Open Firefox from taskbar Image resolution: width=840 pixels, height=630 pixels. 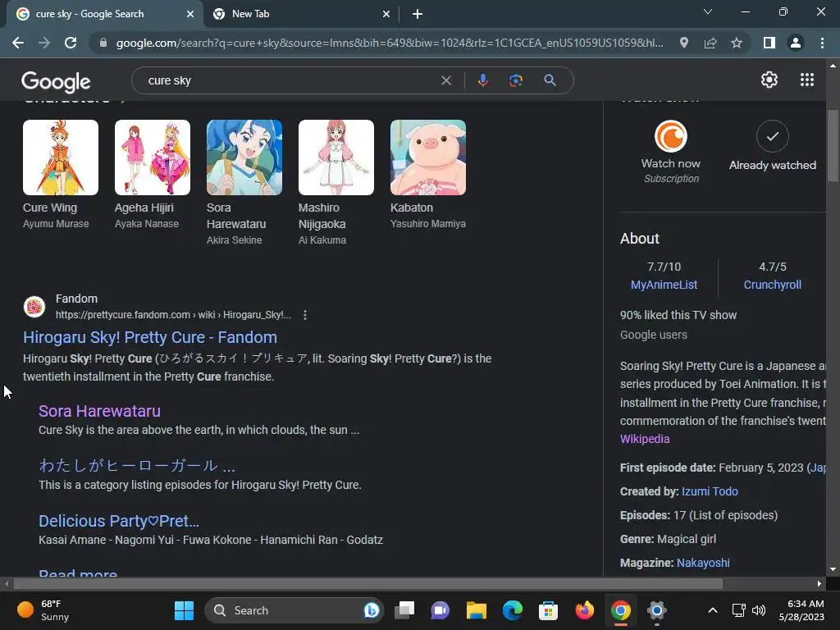pyautogui.click(x=584, y=610)
